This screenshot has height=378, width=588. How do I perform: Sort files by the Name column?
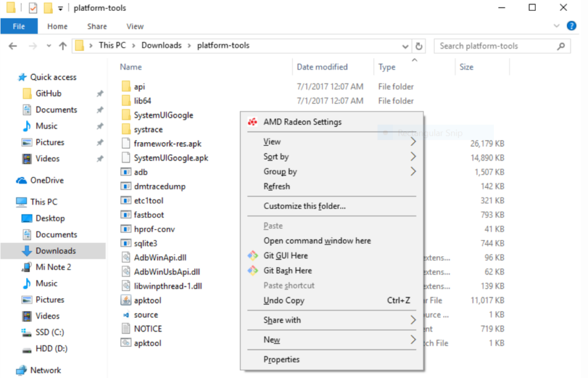click(x=131, y=67)
